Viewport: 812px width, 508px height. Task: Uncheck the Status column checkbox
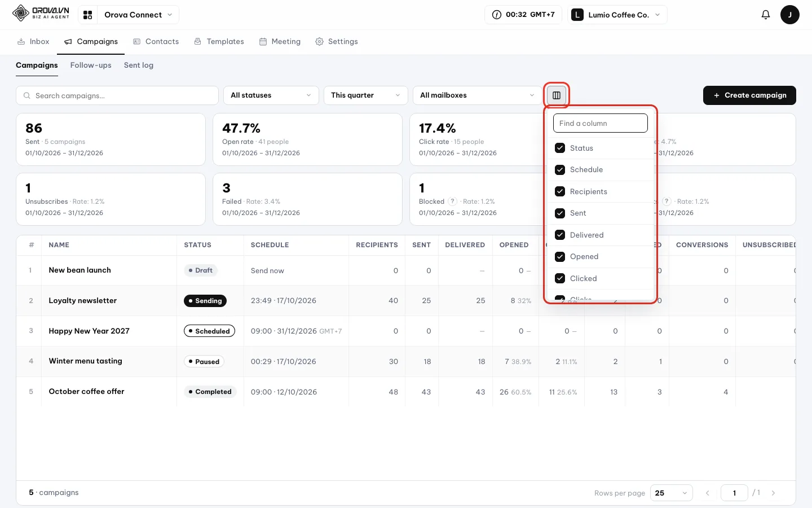click(x=560, y=148)
